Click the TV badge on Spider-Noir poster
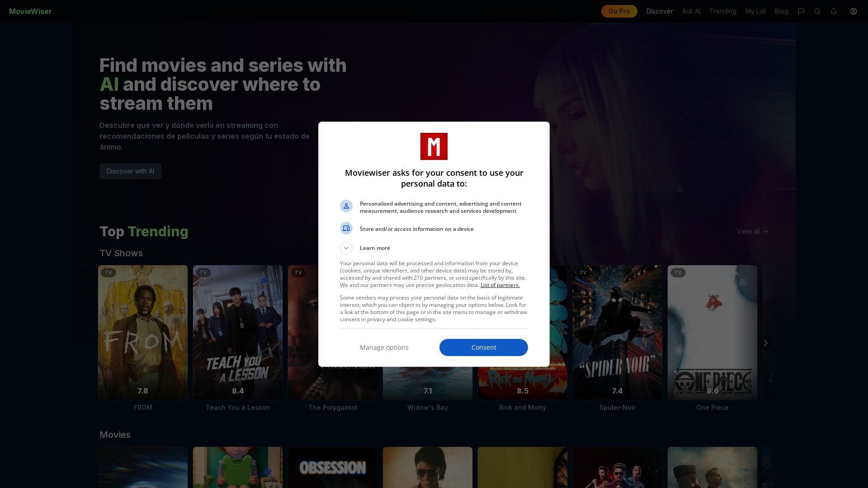 [x=583, y=272]
